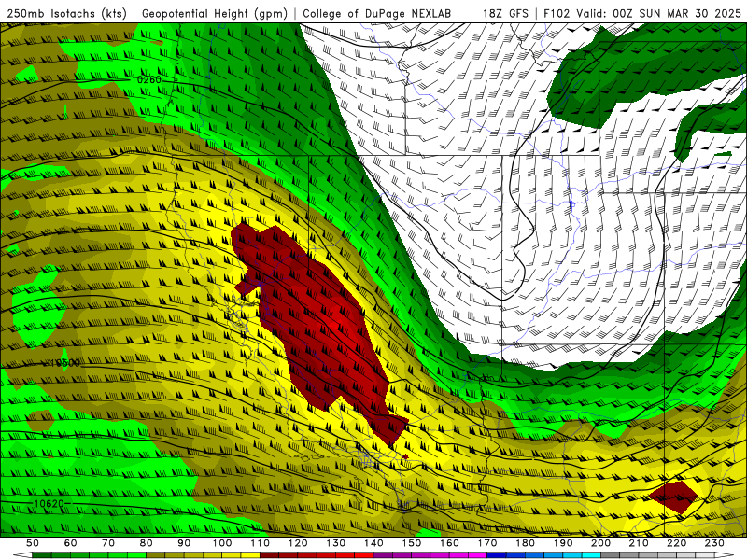The height and width of the screenshot is (560, 747).
Task: Click the 'Geopotential Height (gpm)' header label
Action: pos(215,13)
